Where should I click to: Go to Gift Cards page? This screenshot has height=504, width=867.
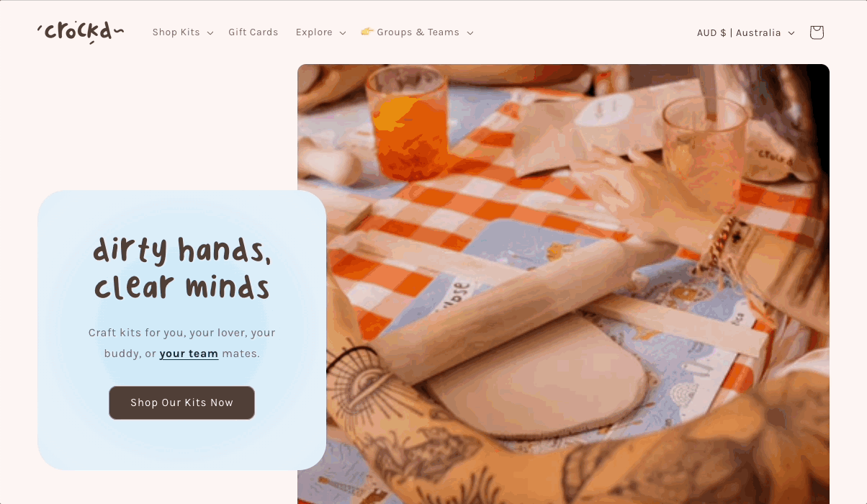pos(253,32)
